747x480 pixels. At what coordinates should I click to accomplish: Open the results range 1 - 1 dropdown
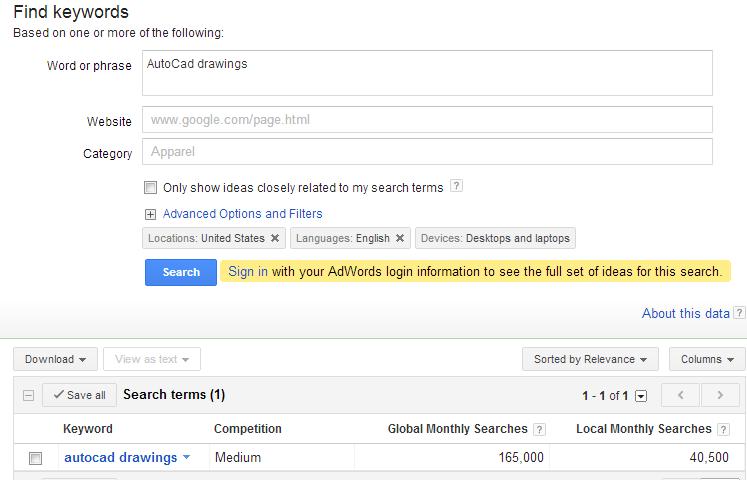point(641,396)
